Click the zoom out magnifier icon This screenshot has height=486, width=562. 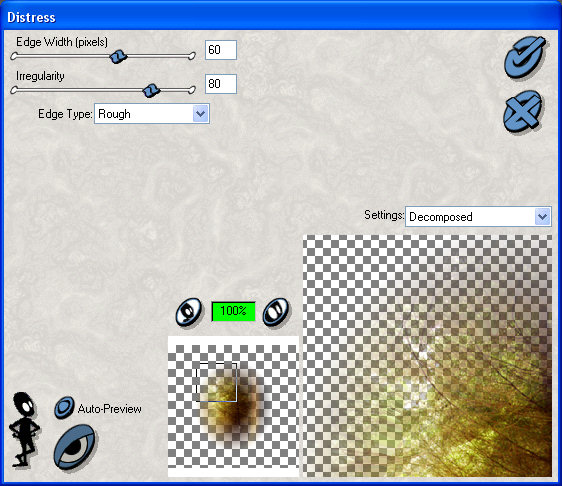tap(189, 311)
